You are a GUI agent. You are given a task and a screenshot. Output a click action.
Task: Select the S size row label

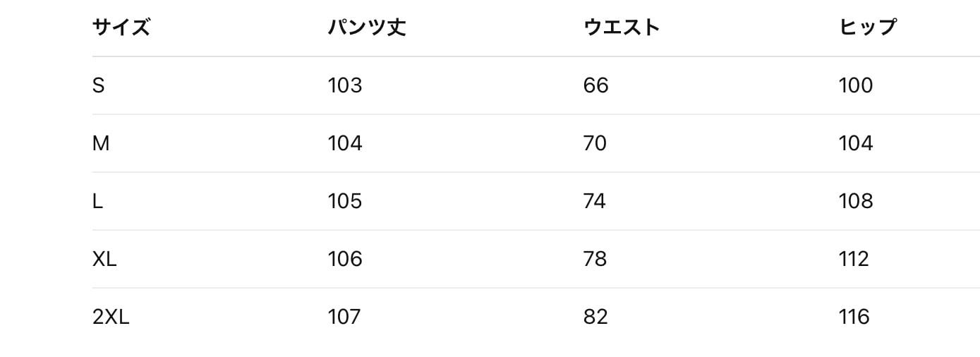[98, 85]
